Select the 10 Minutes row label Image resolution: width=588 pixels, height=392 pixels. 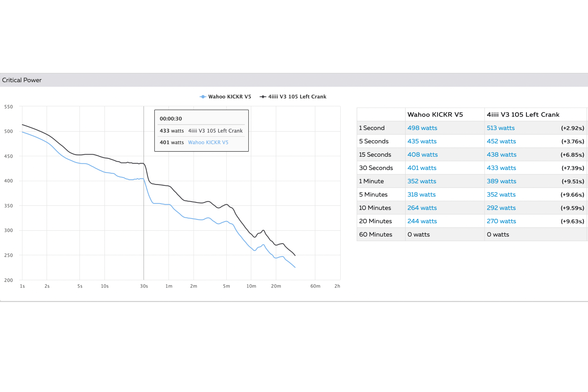pyautogui.click(x=375, y=208)
